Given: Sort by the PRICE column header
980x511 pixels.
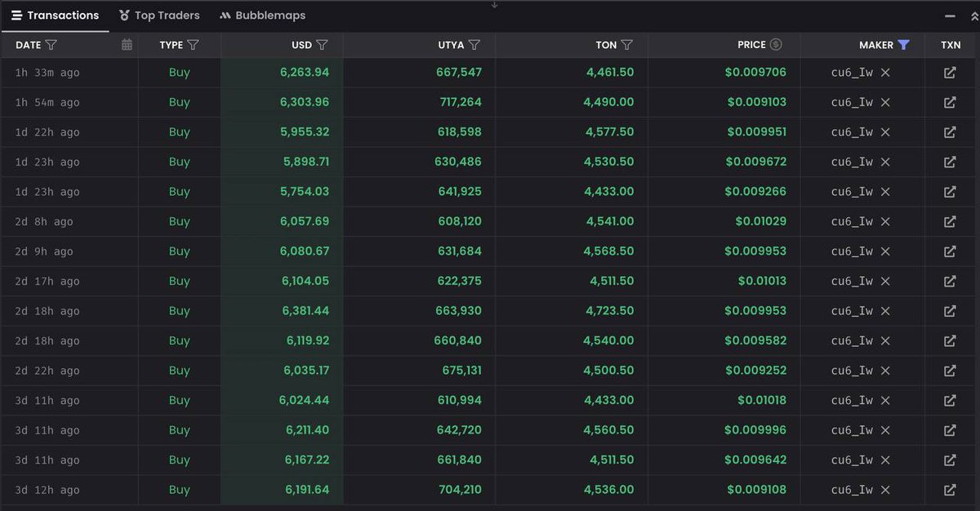Looking at the screenshot, I should (x=751, y=45).
